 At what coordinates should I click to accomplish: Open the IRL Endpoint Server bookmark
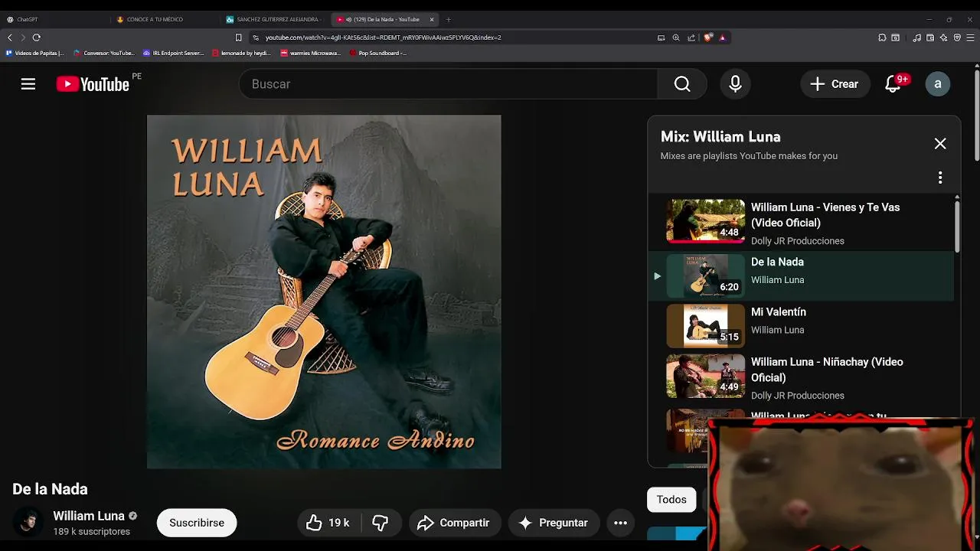(174, 54)
